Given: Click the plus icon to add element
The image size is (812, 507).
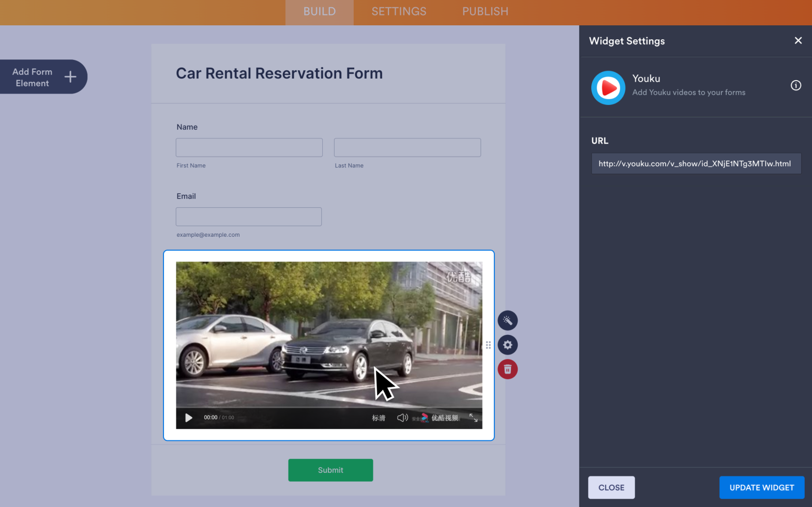Looking at the screenshot, I should coord(70,77).
